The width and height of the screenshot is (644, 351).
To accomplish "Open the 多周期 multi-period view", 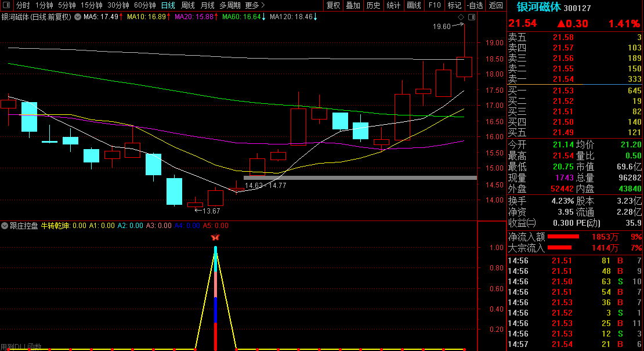I will [x=230, y=5].
